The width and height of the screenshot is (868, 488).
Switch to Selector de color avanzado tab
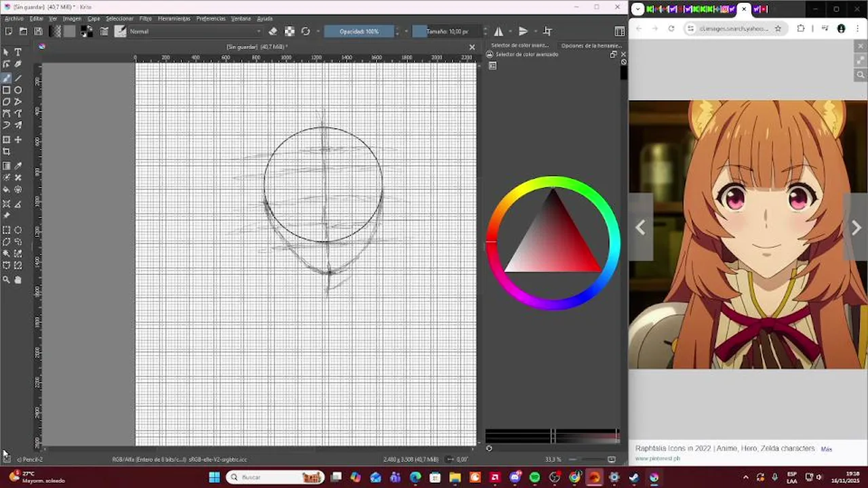[x=520, y=45]
